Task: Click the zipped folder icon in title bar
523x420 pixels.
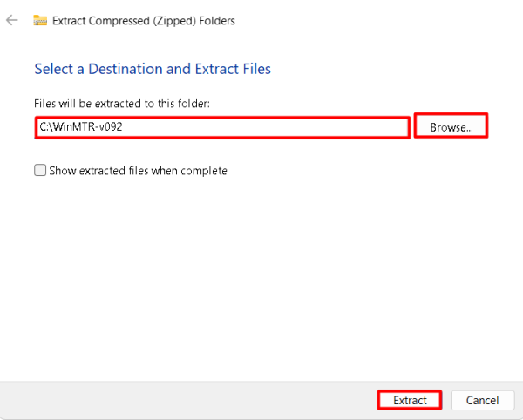Action: pos(38,20)
